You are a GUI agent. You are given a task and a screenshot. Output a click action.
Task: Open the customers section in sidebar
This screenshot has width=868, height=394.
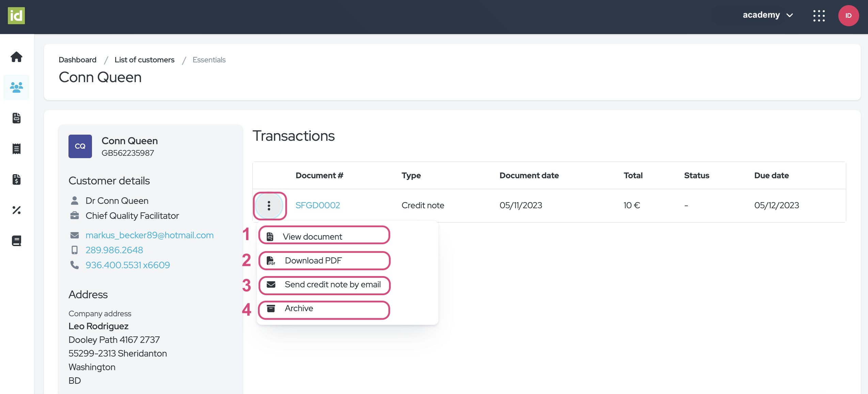(x=16, y=87)
